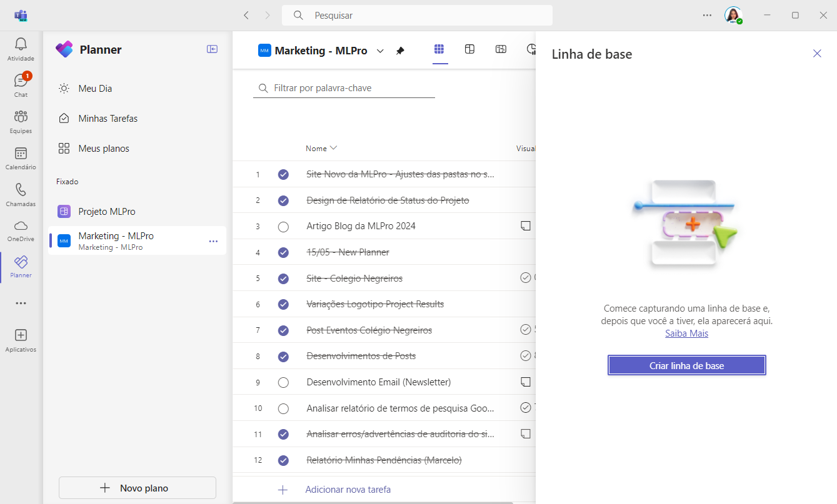837x504 pixels.
Task: Open settings and more ellipsis in title bar
Action: point(707,15)
